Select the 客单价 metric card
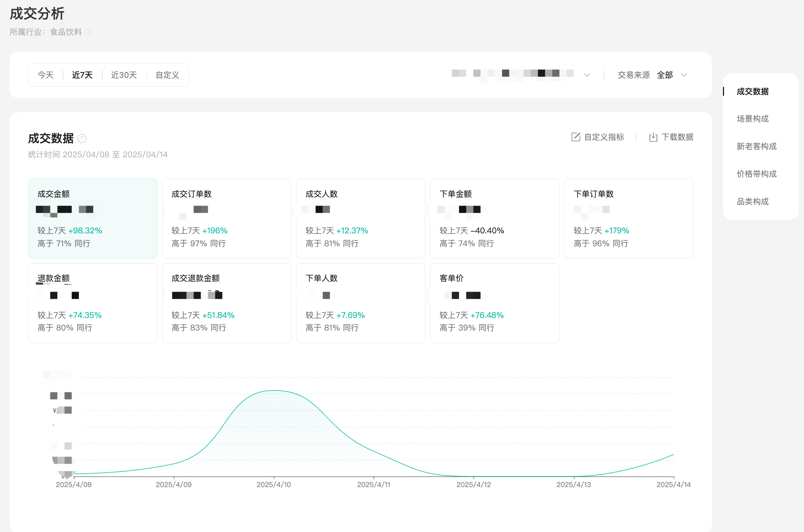 click(494, 303)
